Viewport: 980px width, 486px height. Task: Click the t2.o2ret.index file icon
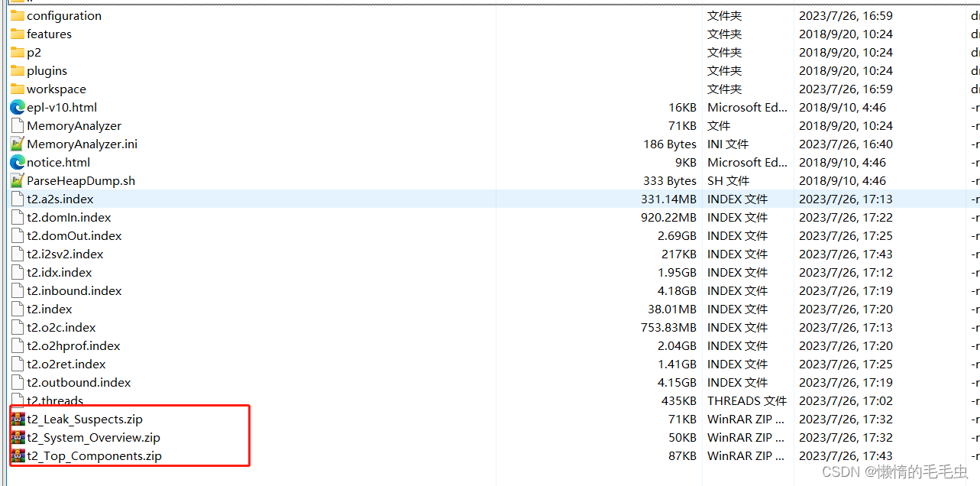click(x=17, y=364)
